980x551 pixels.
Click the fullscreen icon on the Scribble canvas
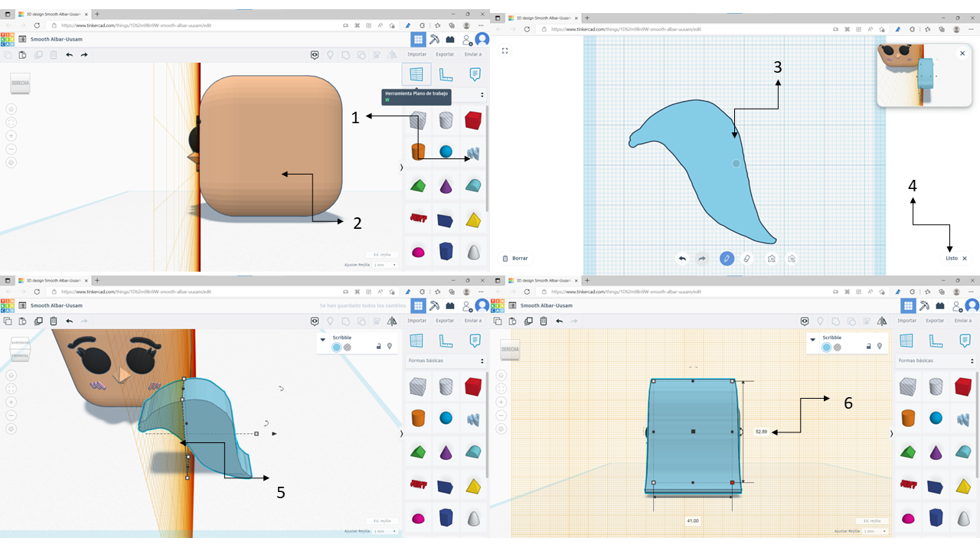point(505,51)
